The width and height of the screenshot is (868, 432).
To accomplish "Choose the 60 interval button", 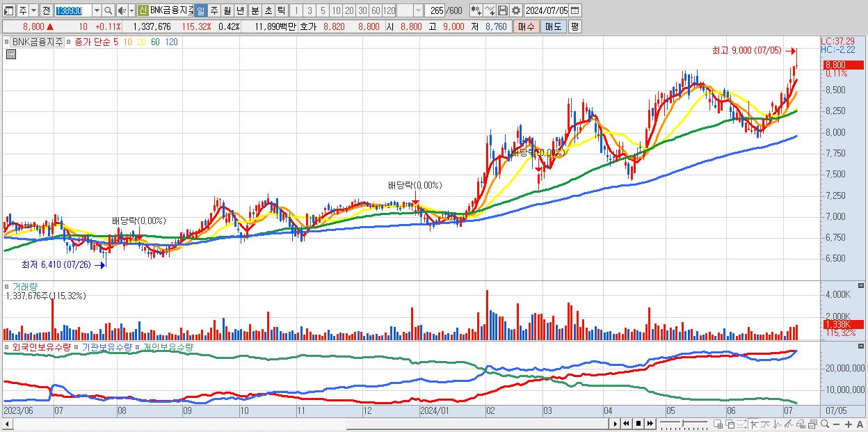I will coord(376,10).
